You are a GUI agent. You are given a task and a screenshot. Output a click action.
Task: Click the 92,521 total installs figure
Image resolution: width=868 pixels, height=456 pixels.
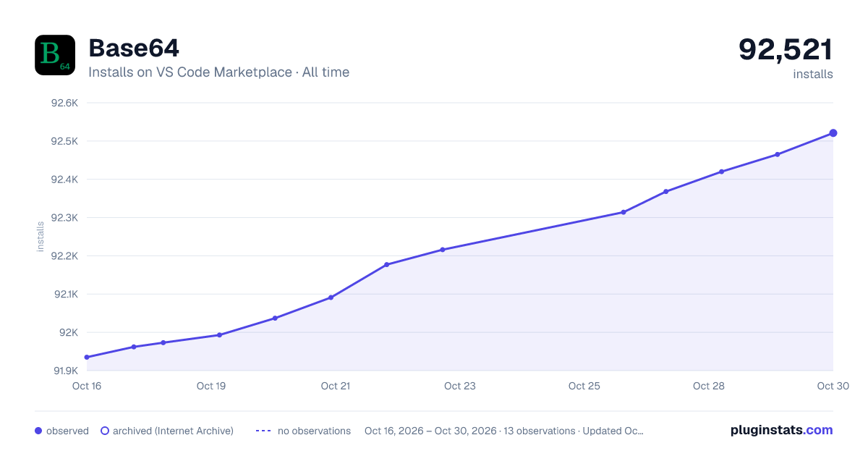click(x=786, y=49)
